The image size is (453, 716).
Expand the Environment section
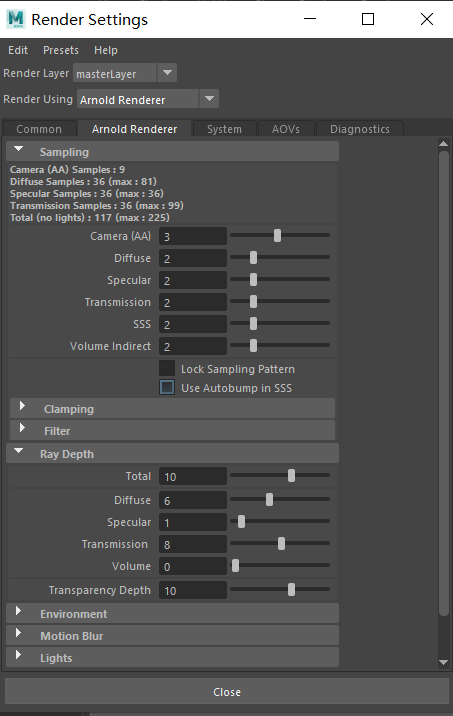coord(18,611)
